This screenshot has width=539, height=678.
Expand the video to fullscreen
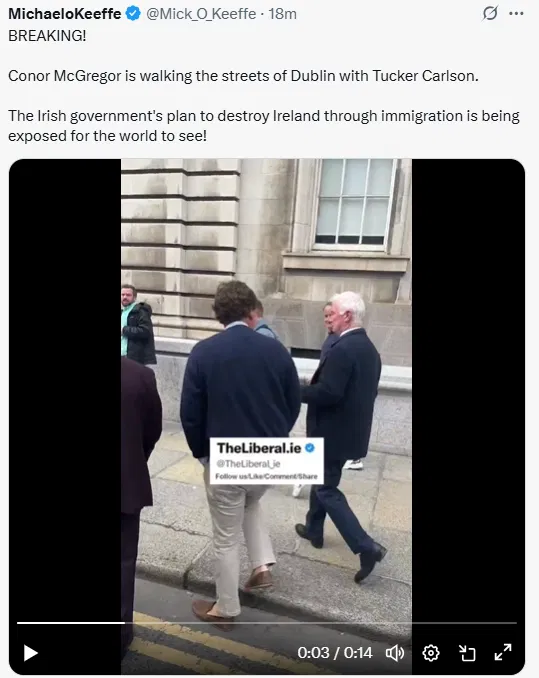(x=503, y=652)
